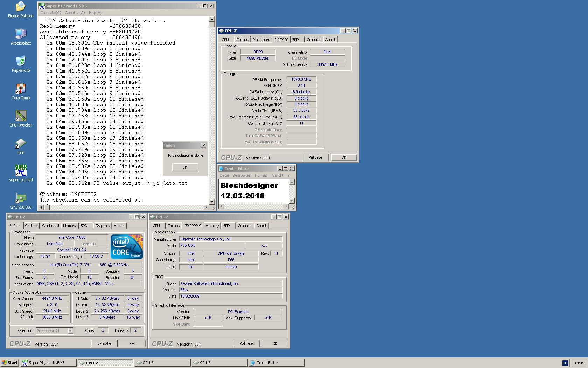This screenshot has height=368, width=588.
Task: Open the CPU tab in Mainboard CPU-Z window
Action: pos(156,226)
